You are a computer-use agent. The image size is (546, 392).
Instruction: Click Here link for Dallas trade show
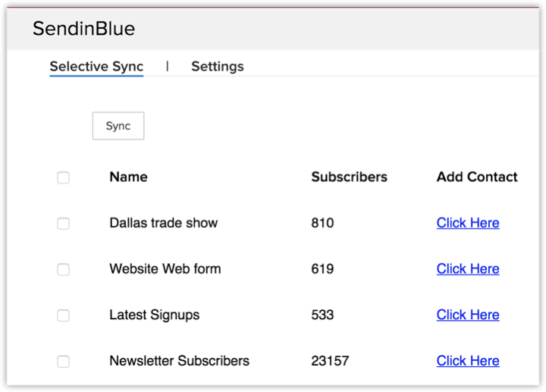pos(467,223)
